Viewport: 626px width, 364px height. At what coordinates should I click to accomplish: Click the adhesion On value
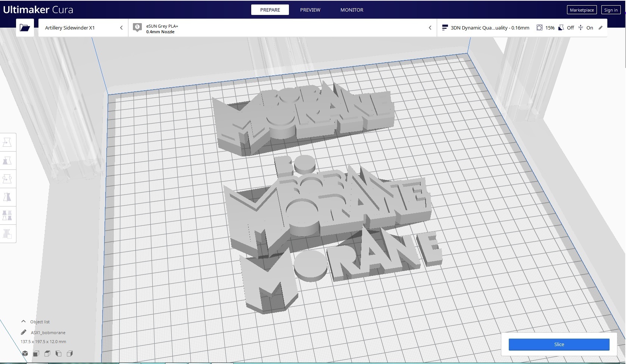[x=590, y=28]
